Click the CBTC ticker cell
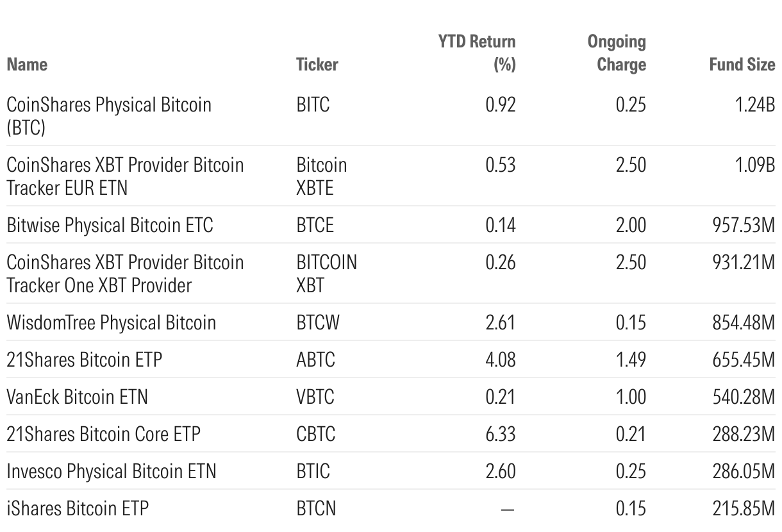The height and width of the screenshot is (532, 782). click(x=315, y=434)
